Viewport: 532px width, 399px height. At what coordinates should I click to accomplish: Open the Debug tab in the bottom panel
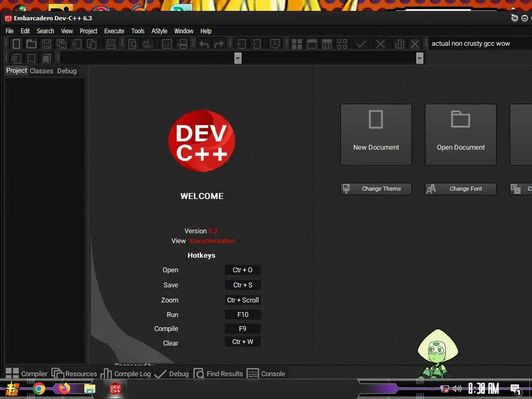171,374
